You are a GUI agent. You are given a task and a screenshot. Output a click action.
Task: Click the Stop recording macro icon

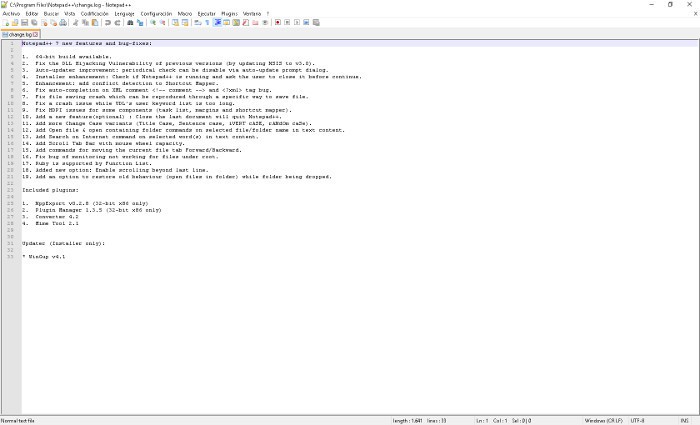pyautogui.click(x=287, y=22)
